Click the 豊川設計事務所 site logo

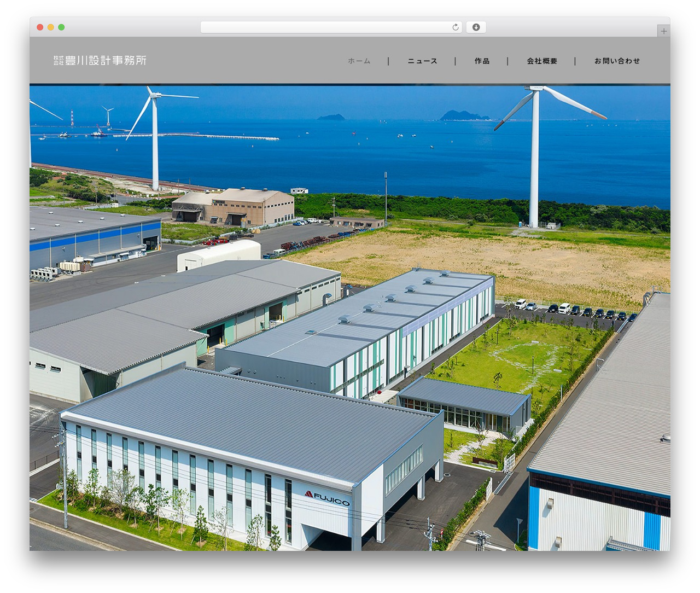coord(100,61)
